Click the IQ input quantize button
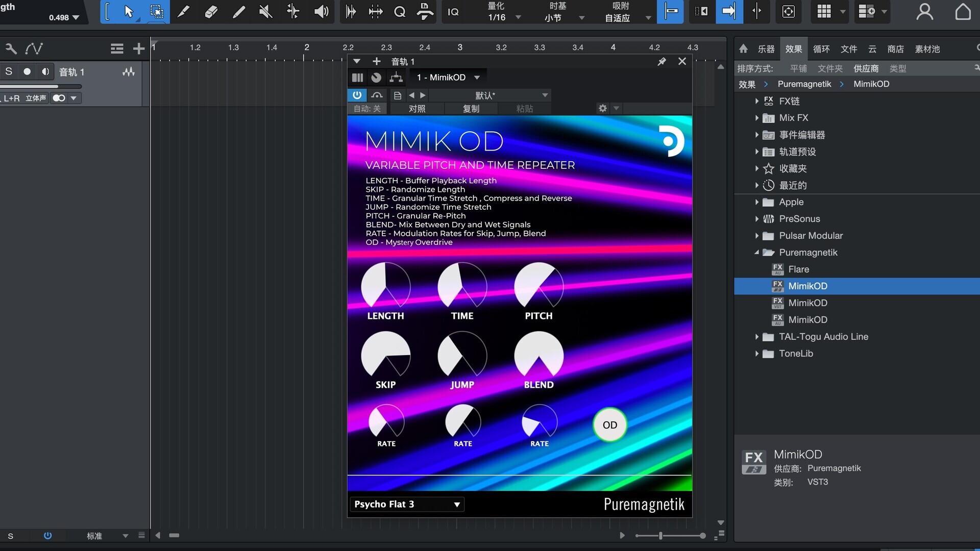The width and height of the screenshot is (980, 551). (453, 12)
